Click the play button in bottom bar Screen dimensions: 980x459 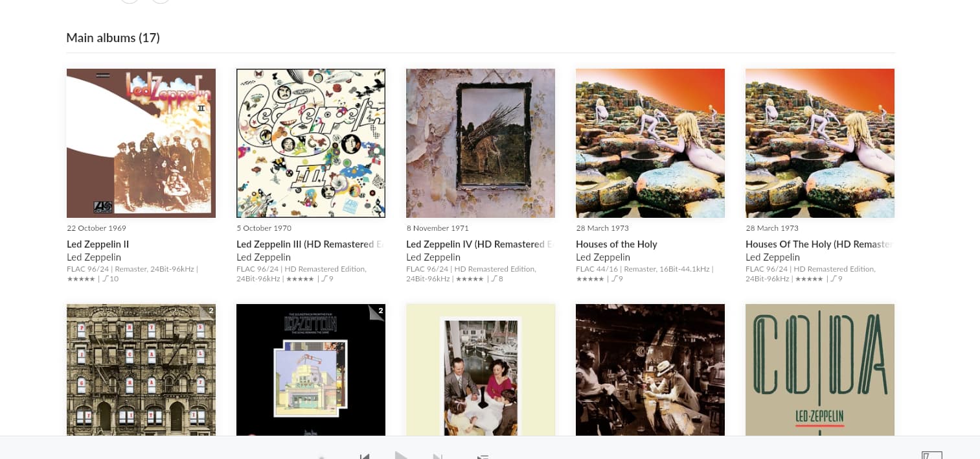pyautogui.click(x=401, y=455)
